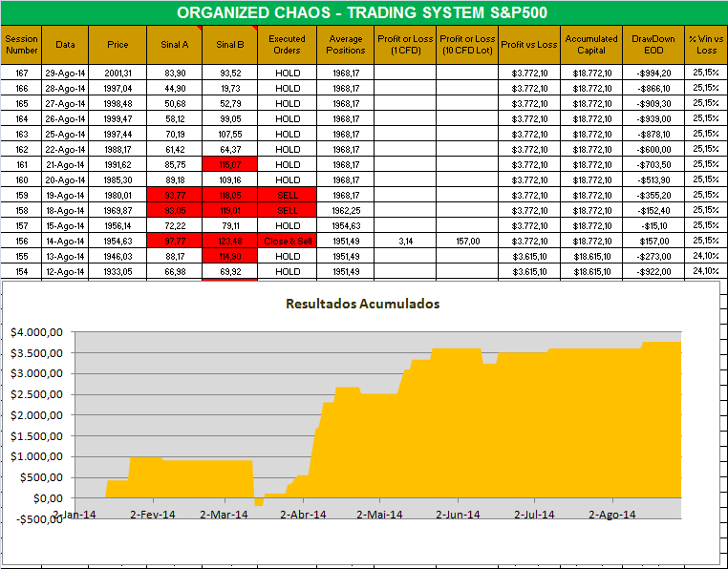Select the Sinal B header cell
Screen dimensions: 728x569
230,45
